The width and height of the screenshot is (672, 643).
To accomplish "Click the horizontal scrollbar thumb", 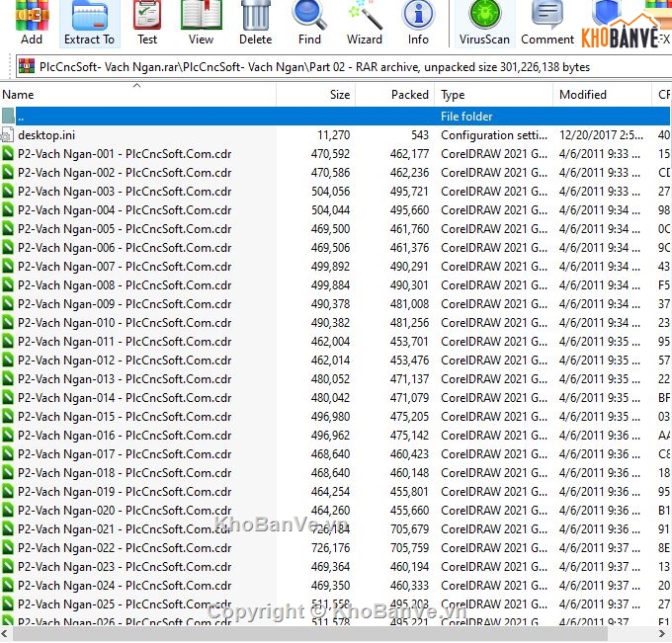I will (x=310, y=633).
